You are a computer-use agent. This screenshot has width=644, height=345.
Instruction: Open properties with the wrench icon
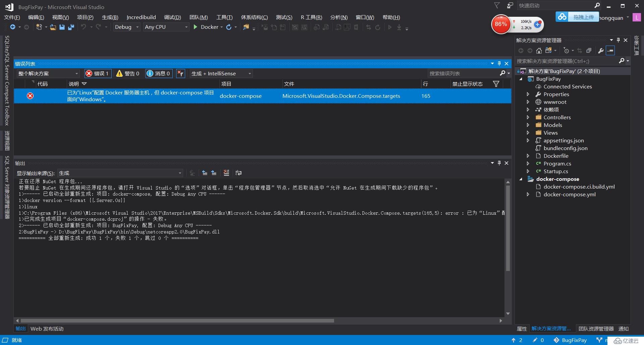pyautogui.click(x=601, y=51)
